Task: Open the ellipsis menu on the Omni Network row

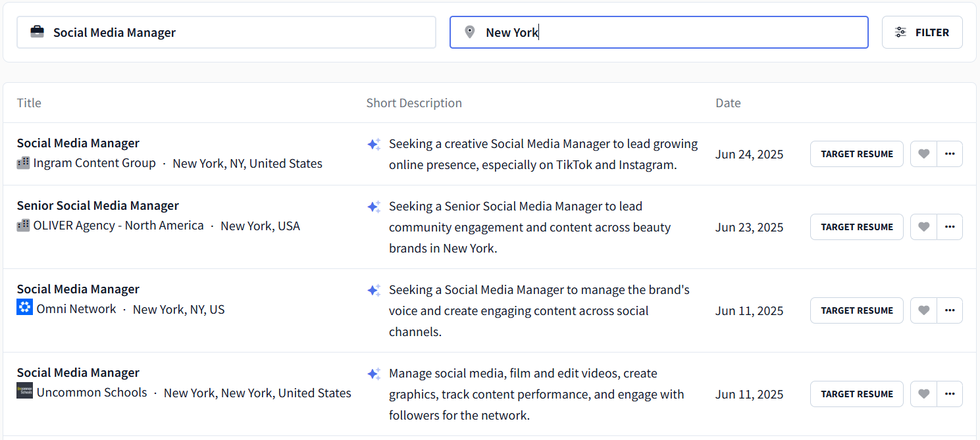Action: 950,310
